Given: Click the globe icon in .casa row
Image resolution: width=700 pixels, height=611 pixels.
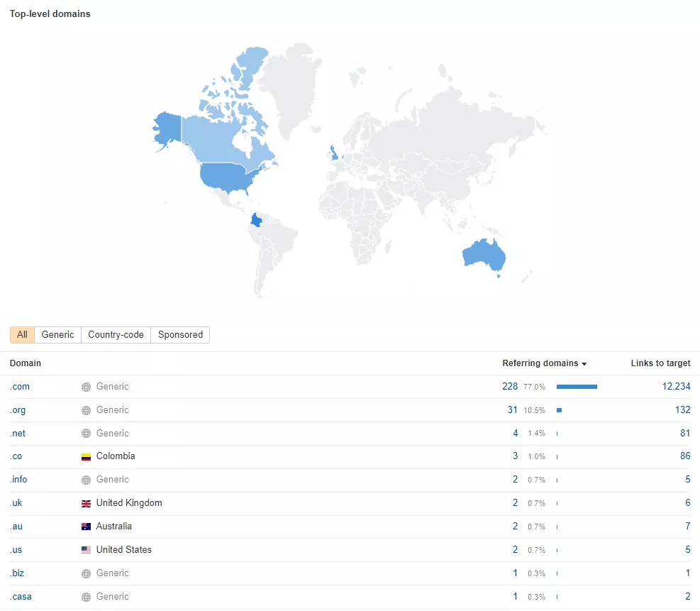Looking at the screenshot, I should [x=86, y=597].
